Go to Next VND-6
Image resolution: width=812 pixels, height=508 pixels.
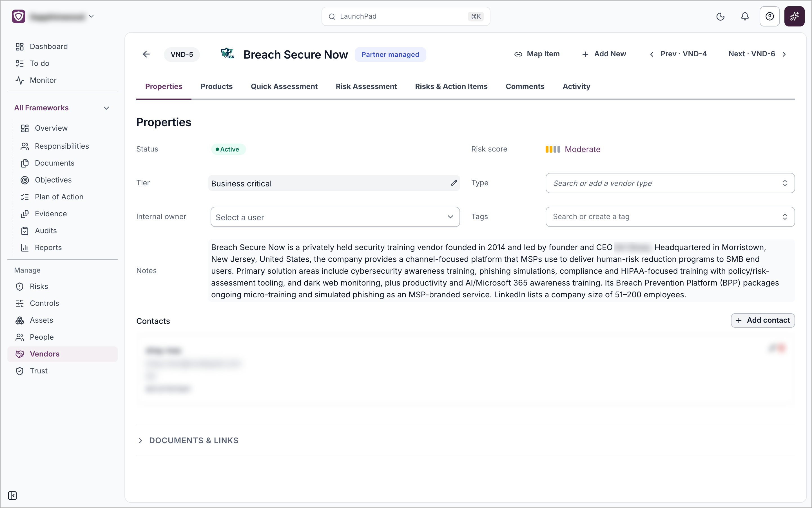tap(757, 54)
